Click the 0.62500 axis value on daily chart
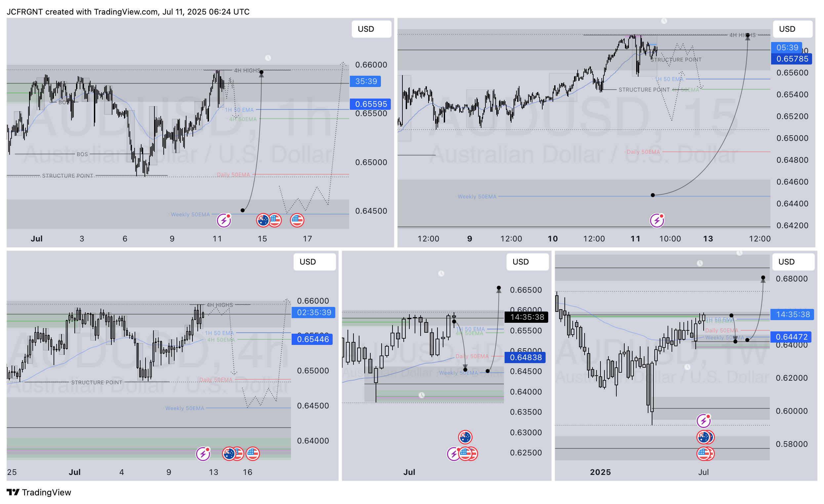The height and width of the screenshot is (504, 824). coord(526,453)
